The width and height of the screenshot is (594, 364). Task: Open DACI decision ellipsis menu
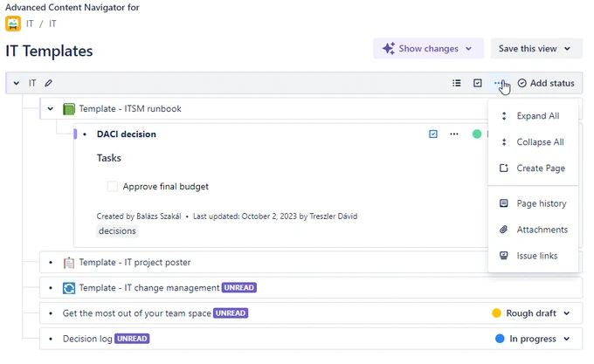point(454,134)
